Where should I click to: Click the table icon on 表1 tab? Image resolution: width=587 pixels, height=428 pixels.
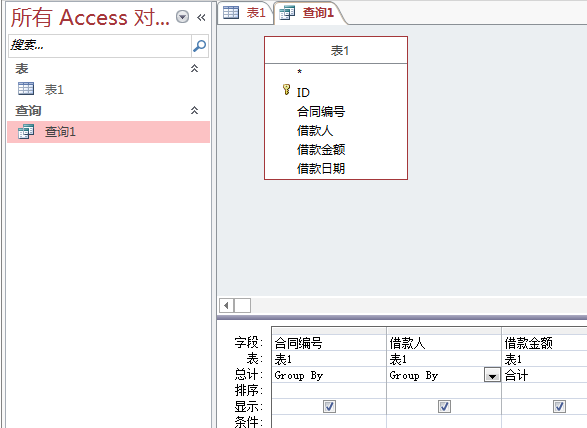[231, 12]
